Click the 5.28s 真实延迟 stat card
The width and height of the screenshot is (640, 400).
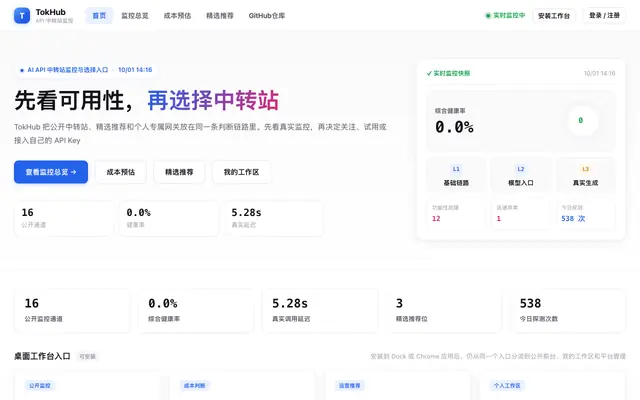pos(273,218)
